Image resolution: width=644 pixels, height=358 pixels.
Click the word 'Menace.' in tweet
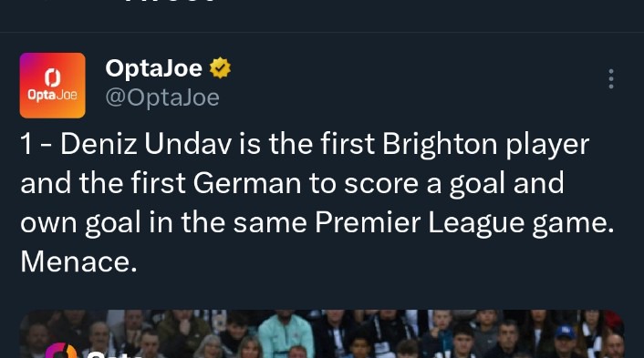click(x=78, y=261)
